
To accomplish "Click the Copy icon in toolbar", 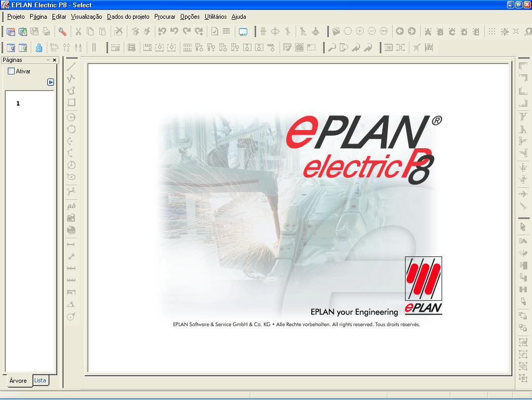I will pyautogui.click(x=90, y=32).
